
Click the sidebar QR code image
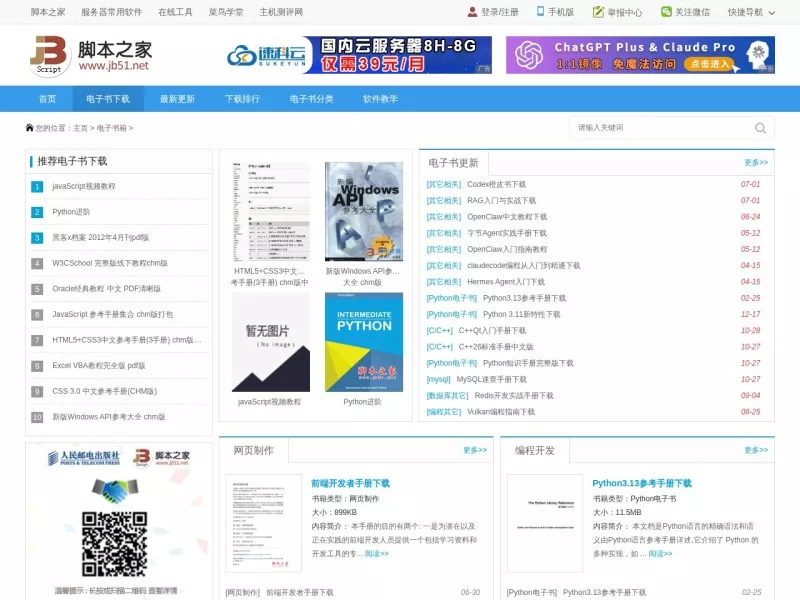pos(115,544)
